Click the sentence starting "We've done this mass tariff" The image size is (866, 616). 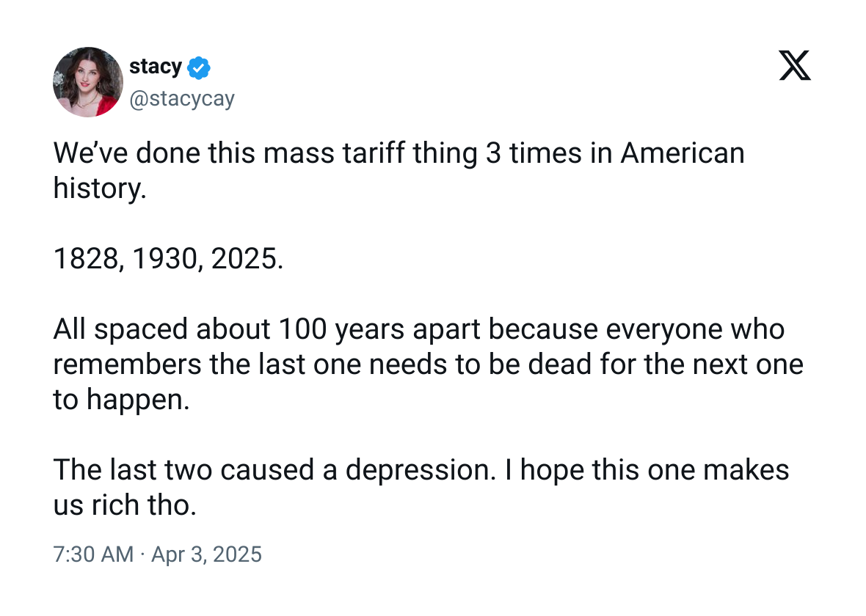pos(399,170)
